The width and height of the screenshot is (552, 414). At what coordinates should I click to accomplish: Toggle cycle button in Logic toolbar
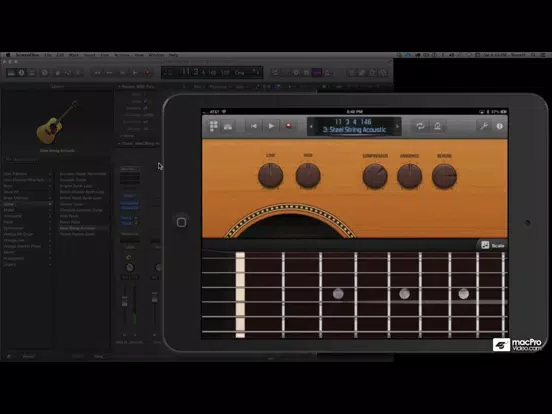(x=276, y=73)
